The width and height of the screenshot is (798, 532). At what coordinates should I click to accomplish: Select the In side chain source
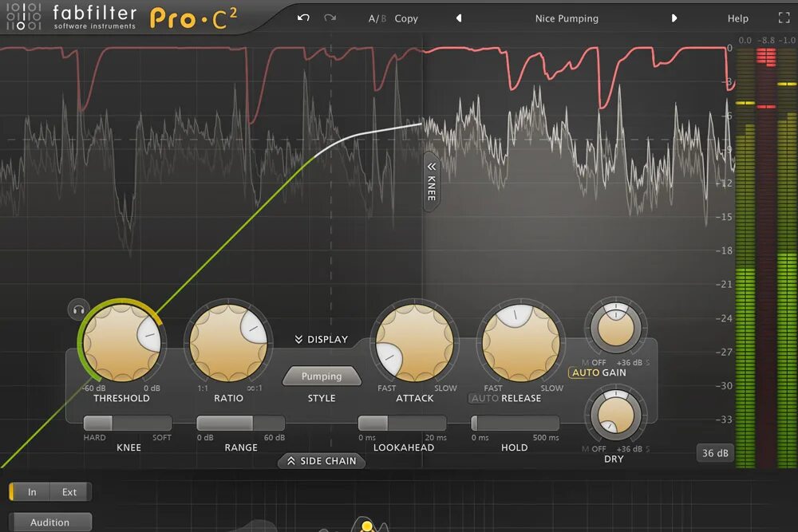[x=32, y=492]
